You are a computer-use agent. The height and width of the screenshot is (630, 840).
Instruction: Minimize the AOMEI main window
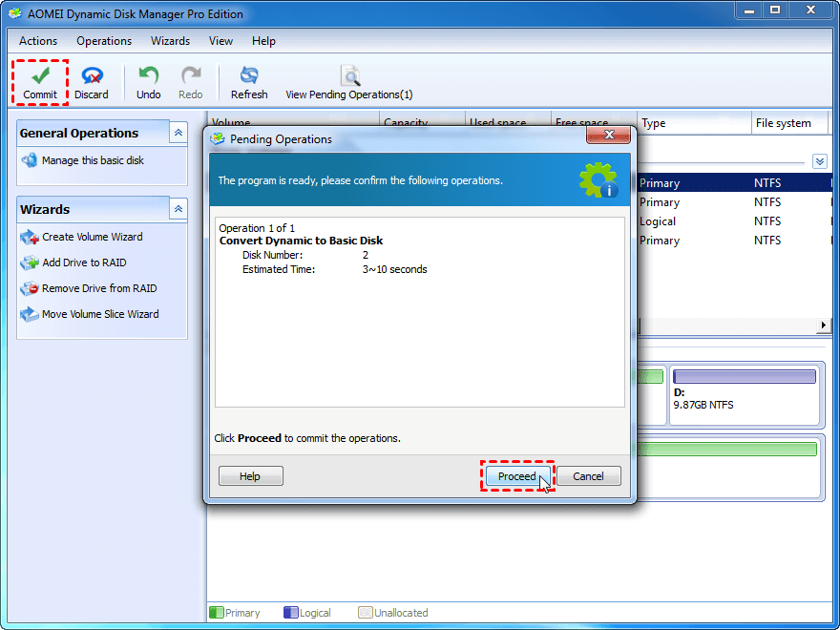(749, 10)
